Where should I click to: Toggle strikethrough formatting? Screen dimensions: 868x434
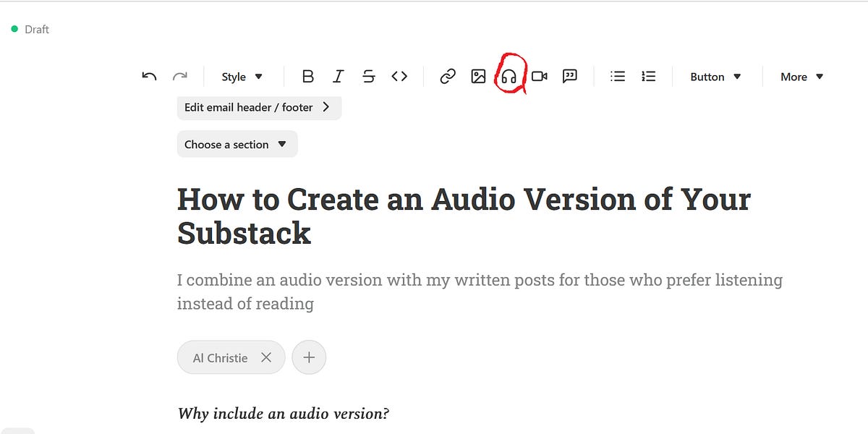[x=369, y=76]
